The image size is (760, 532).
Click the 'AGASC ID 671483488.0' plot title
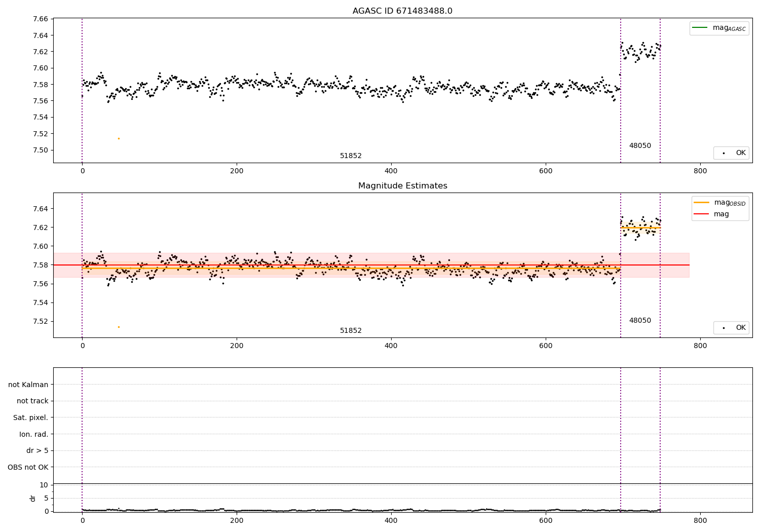[402, 11]
